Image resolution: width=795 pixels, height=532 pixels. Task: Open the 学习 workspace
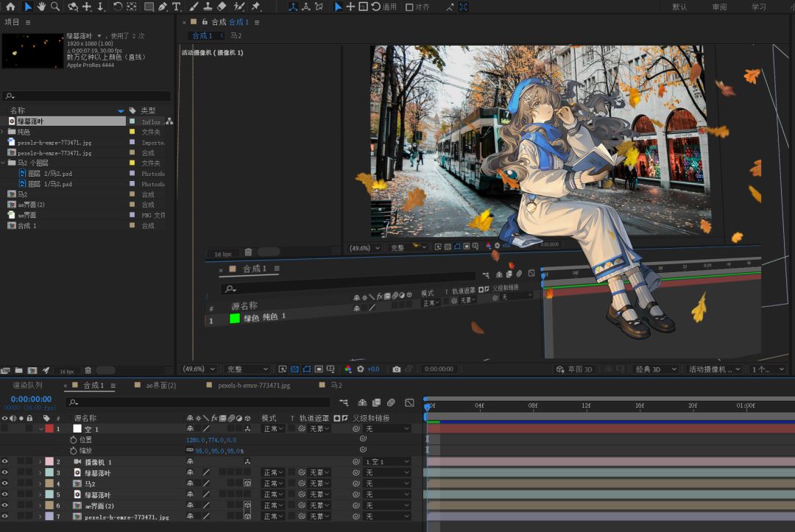pyautogui.click(x=758, y=7)
